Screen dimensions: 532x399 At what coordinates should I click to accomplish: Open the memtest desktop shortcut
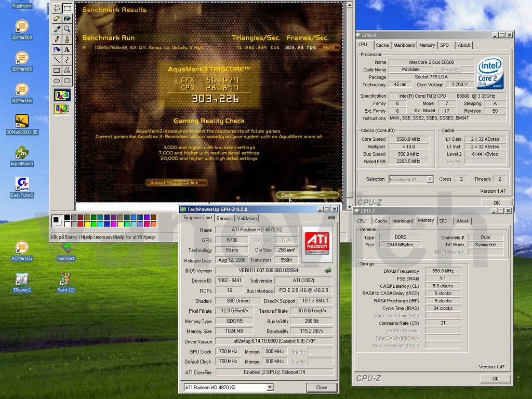pyautogui.click(x=66, y=252)
